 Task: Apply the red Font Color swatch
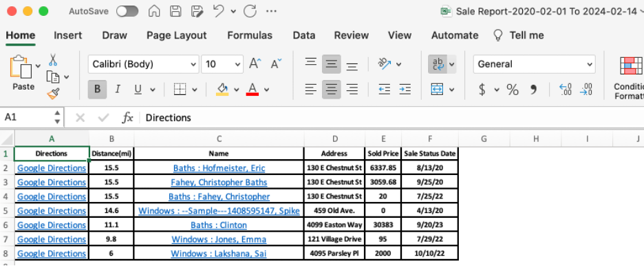click(253, 89)
